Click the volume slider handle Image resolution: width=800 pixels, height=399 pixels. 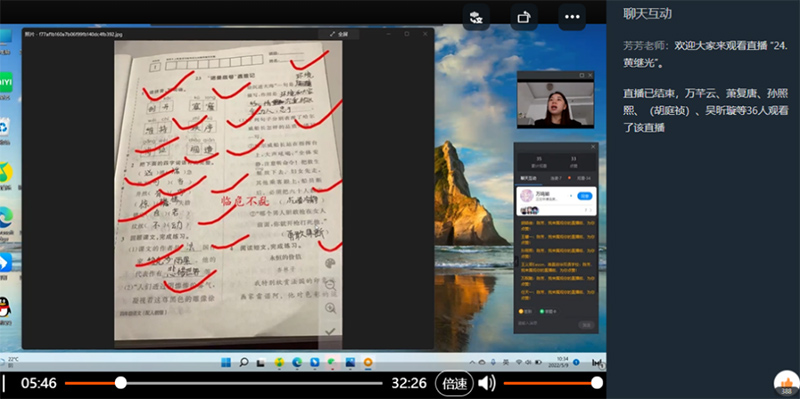click(596, 383)
